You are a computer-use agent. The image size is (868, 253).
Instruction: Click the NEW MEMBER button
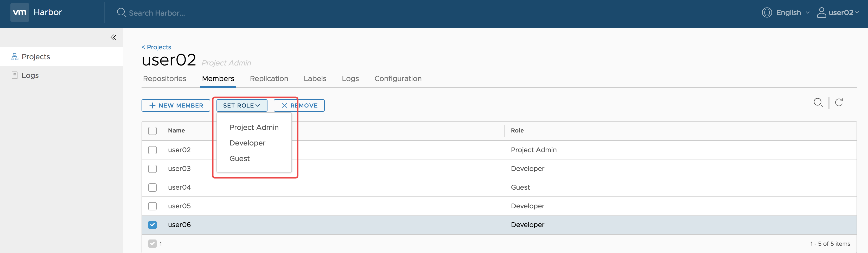[176, 105]
